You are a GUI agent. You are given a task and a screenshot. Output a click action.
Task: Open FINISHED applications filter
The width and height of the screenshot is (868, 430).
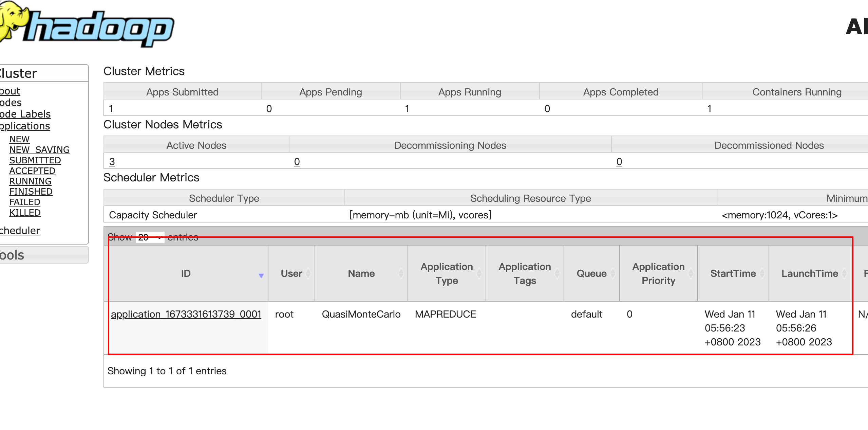[x=31, y=192]
